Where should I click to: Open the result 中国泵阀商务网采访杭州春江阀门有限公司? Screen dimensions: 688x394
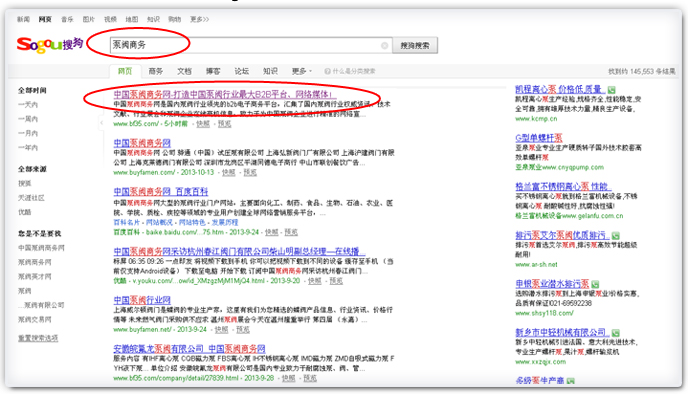click(239, 251)
